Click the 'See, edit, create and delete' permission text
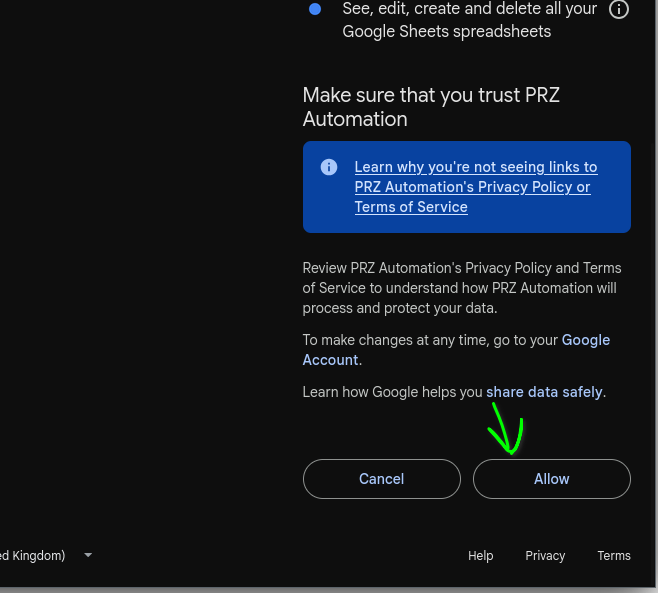 click(470, 20)
